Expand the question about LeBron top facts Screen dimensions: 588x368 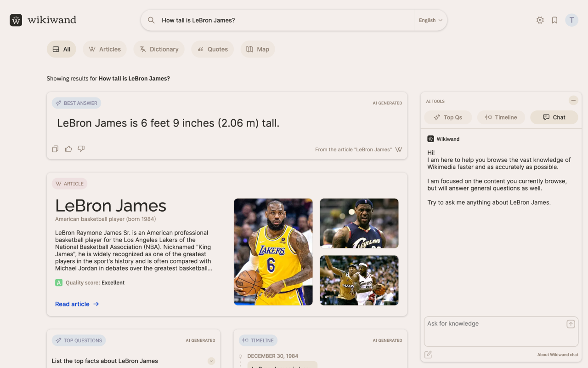[x=211, y=361]
